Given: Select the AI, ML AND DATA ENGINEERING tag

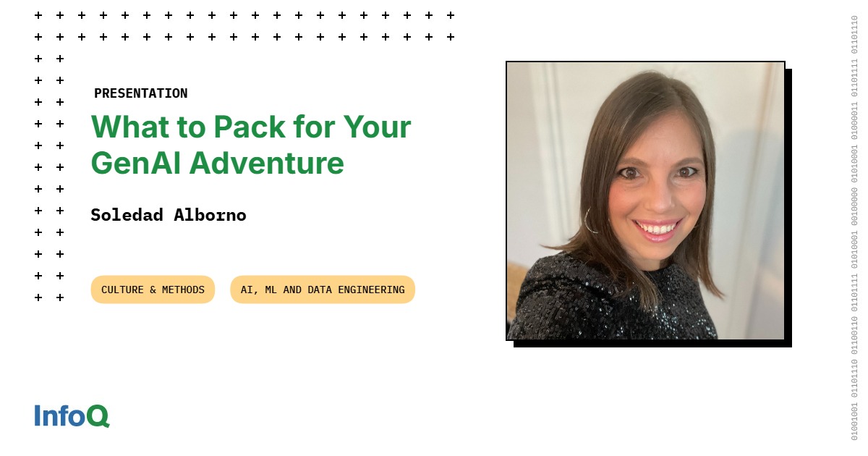Looking at the screenshot, I should [x=323, y=290].
